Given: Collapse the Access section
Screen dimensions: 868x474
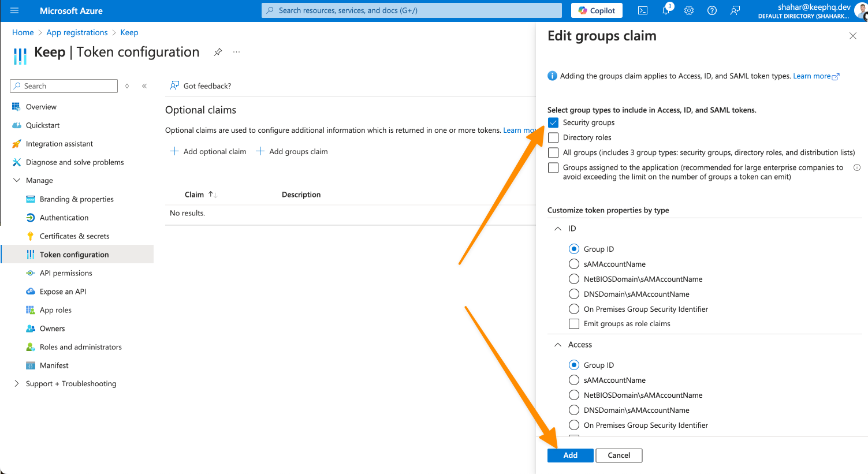Looking at the screenshot, I should coord(558,345).
